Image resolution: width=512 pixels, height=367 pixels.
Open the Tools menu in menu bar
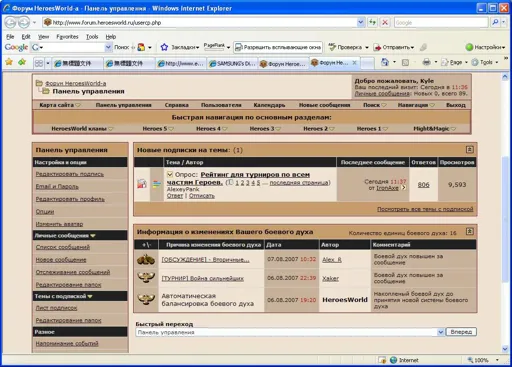pos(92,37)
